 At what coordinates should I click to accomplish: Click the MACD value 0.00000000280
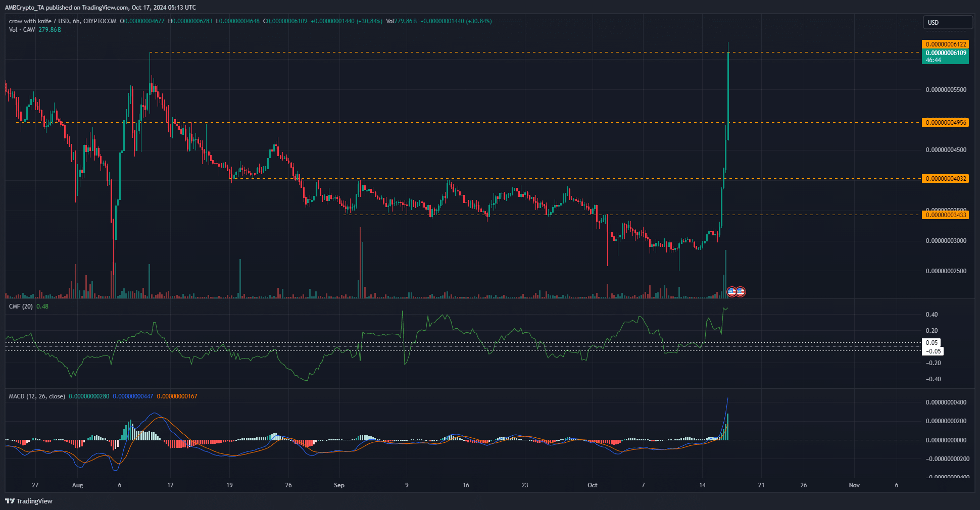[x=89, y=396]
